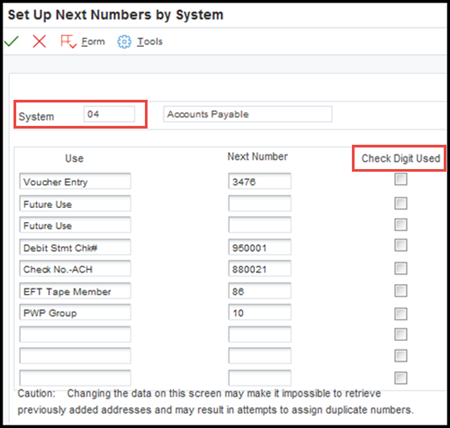Toggle EFT Tape Member check digit box
The height and width of the screenshot is (428, 450).
(x=401, y=291)
